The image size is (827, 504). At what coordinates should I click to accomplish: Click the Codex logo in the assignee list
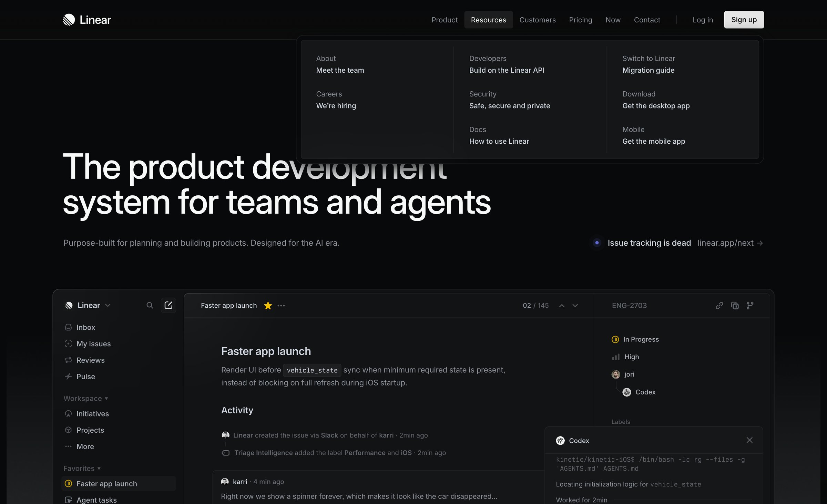tap(627, 392)
